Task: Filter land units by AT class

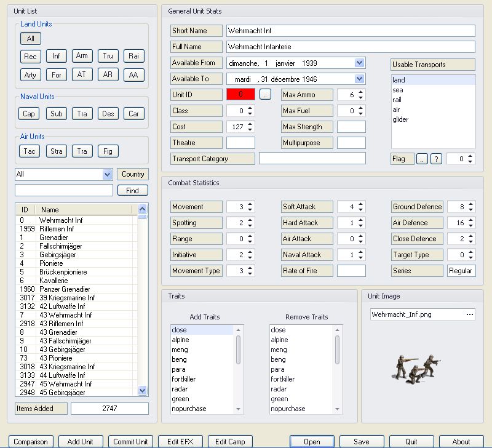Action: point(82,74)
